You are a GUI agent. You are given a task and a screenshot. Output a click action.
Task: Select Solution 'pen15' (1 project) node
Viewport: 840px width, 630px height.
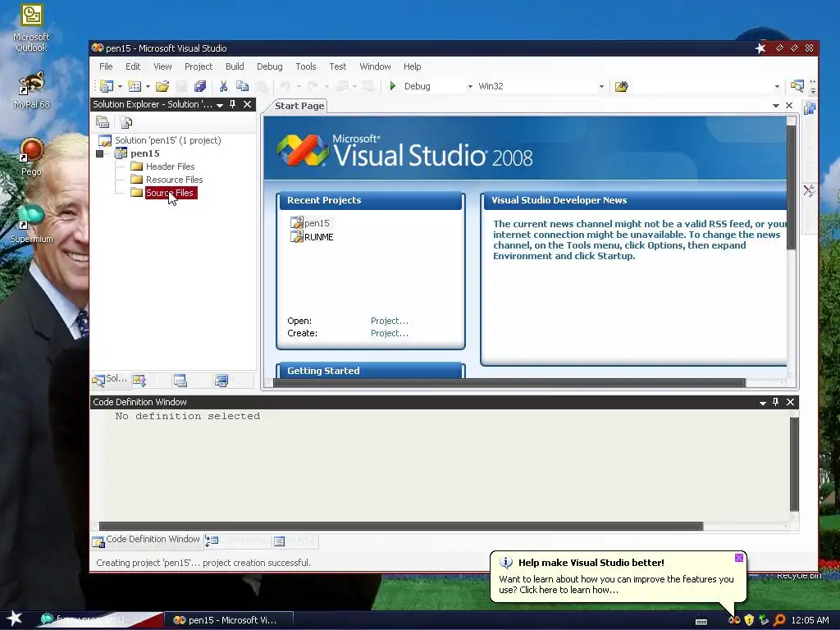click(x=167, y=140)
